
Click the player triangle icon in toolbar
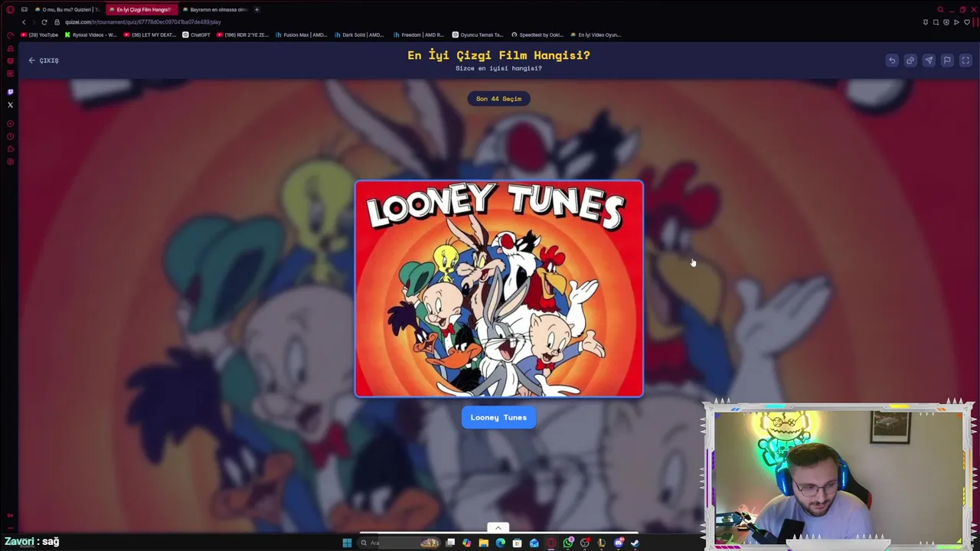(956, 22)
